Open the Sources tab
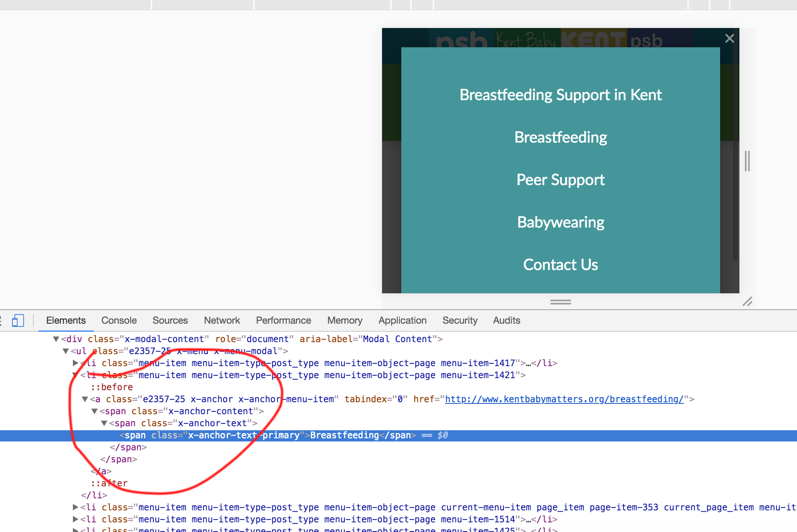This screenshot has height=532, width=797. coord(170,320)
